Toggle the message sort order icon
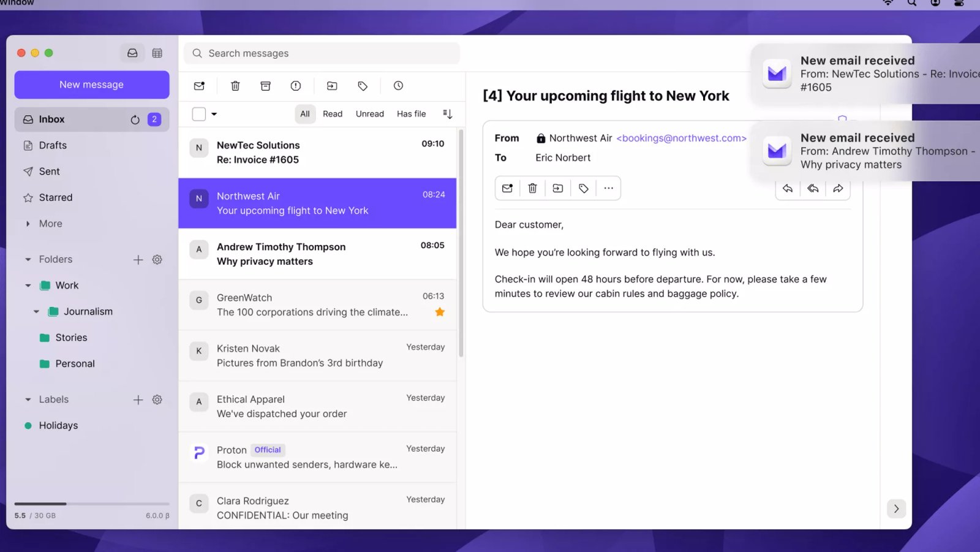The width and height of the screenshot is (980, 552). click(x=448, y=114)
